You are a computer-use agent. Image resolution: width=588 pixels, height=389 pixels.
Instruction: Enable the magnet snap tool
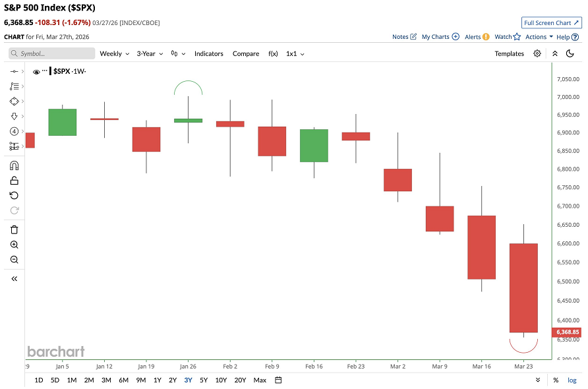click(14, 165)
